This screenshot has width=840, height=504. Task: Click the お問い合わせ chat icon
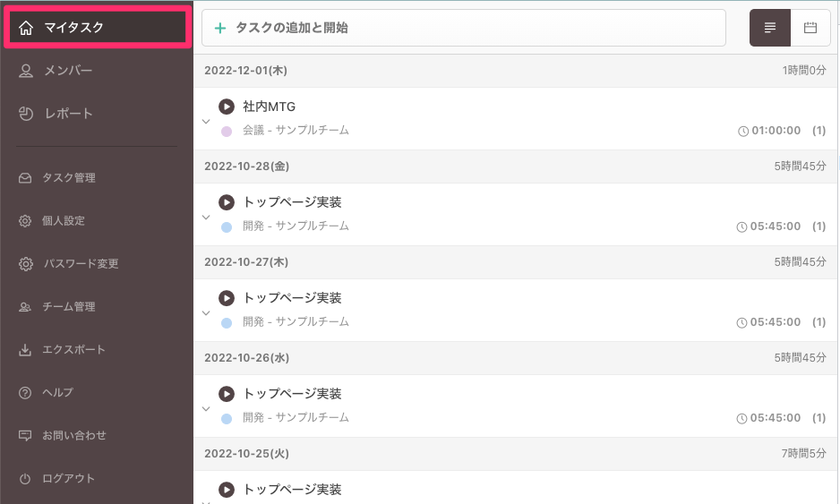coord(25,436)
